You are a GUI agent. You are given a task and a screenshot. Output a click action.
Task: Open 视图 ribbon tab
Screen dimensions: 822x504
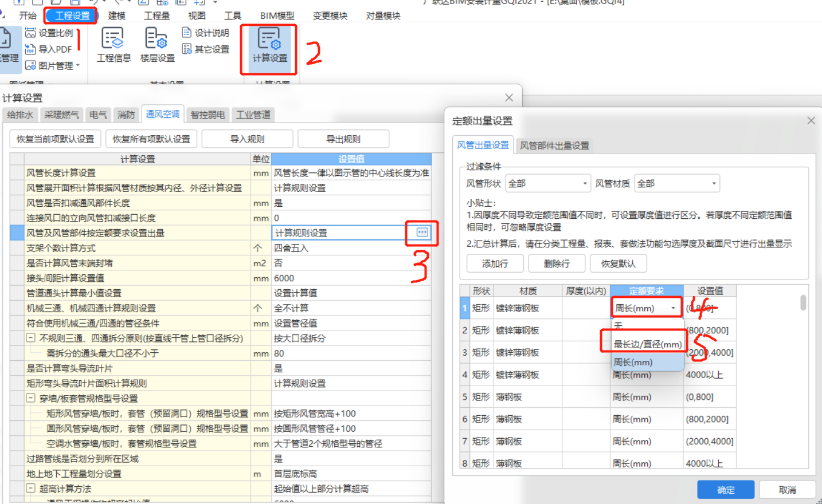[x=197, y=15]
